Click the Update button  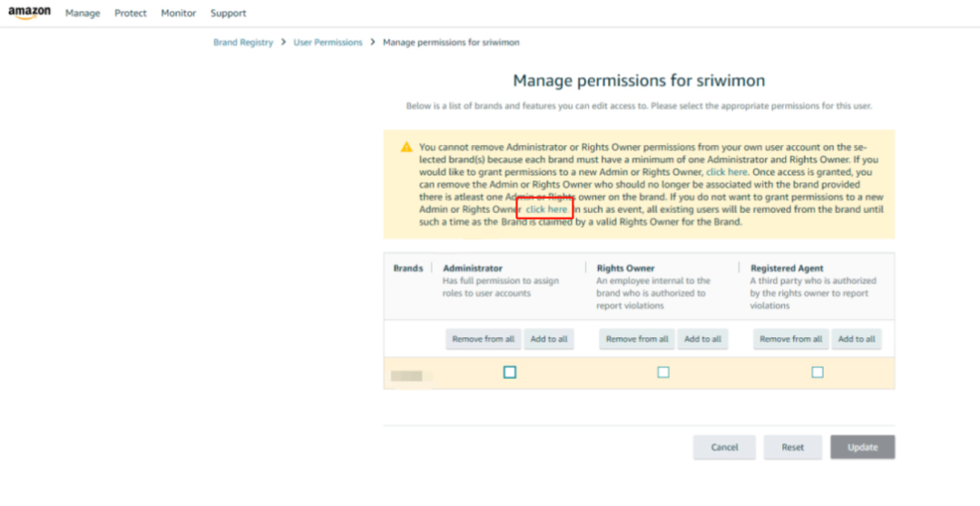pos(862,447)
